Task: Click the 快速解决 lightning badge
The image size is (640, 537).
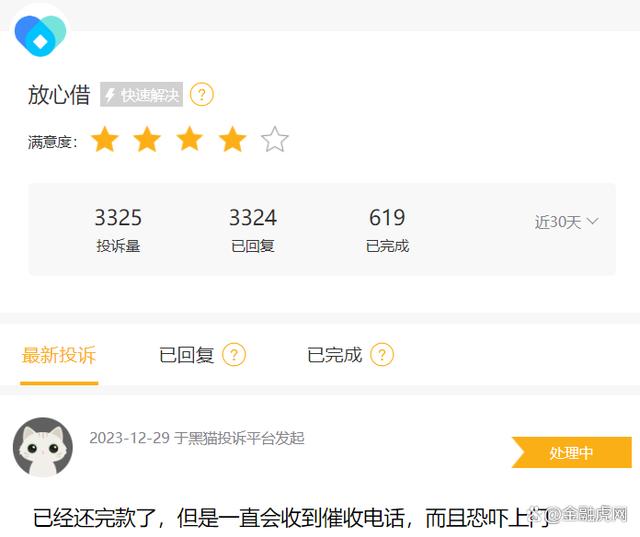Action: click(x=142, y=95)
